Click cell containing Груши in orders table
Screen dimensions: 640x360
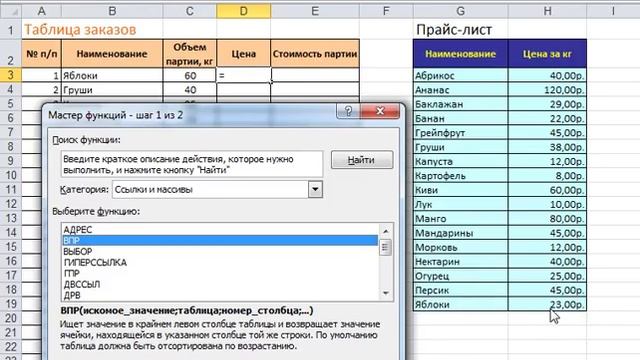tap(112, 90)
